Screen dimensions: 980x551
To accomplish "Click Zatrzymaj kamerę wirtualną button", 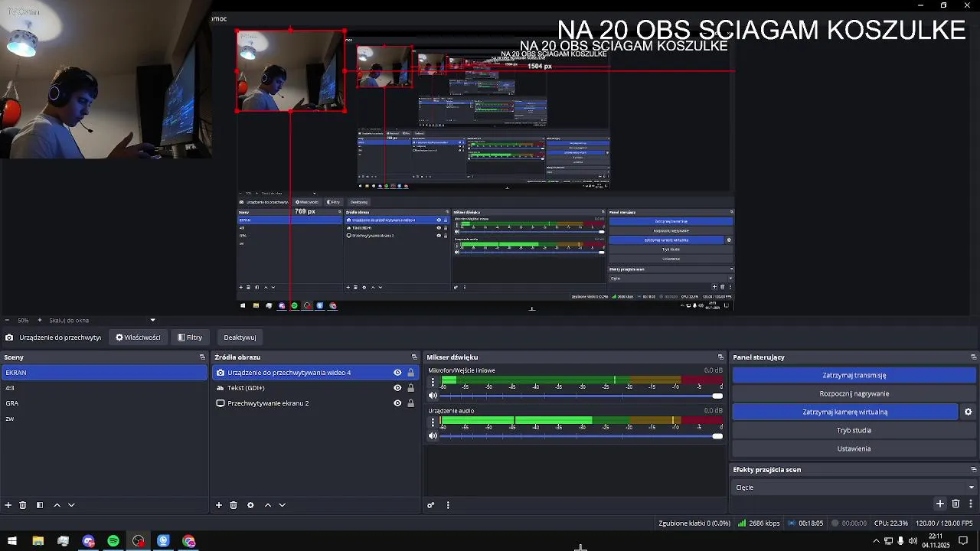I will tap(844, 412).
